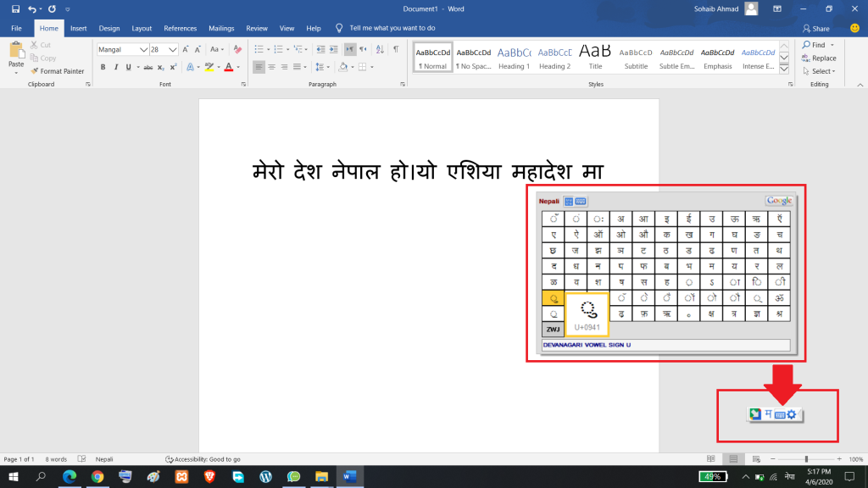Open Select dropdown in Editing group
Viewport: 868px width, 488px height.
point(819,71)
